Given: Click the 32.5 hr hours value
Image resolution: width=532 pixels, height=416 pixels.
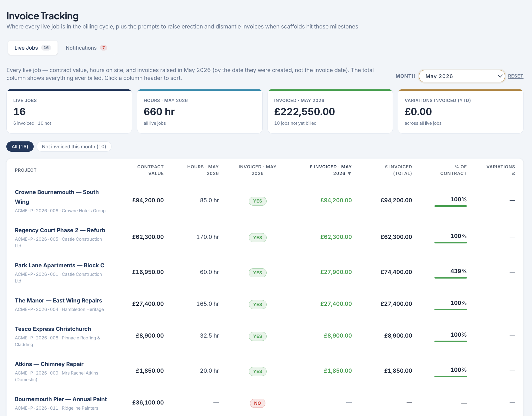Looking at the screenshot, I should pyautogui.click(x=209, y=336).
